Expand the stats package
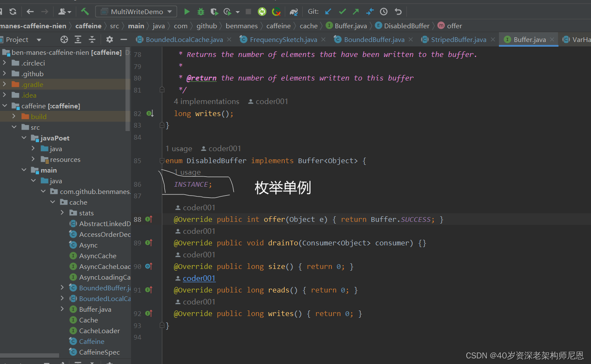 click(x=63, y=213)
